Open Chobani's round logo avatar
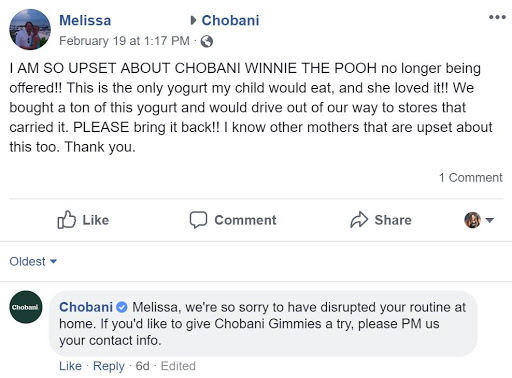 (x=26, y=307)
